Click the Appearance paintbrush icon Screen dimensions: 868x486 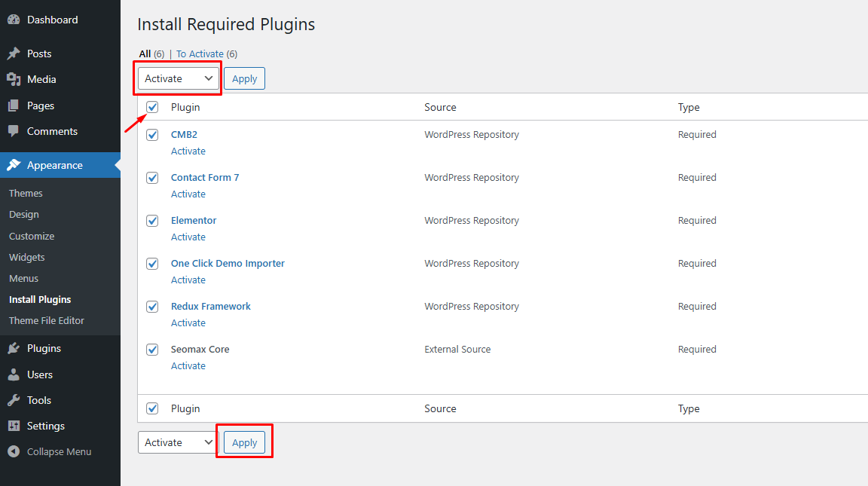(14, 165)
